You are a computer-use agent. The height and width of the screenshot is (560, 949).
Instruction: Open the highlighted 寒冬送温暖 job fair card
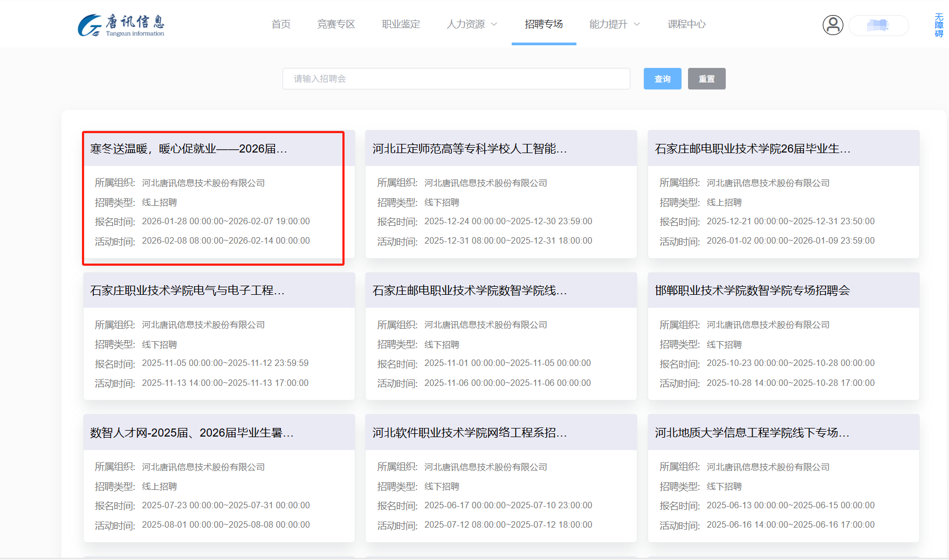pyautogui.click(x=213, y=197)
